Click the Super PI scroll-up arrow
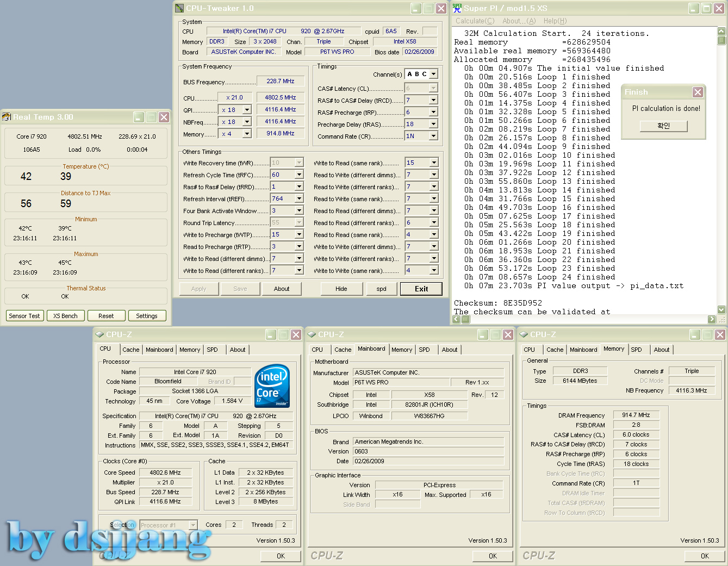 click(x=721, y=31)
